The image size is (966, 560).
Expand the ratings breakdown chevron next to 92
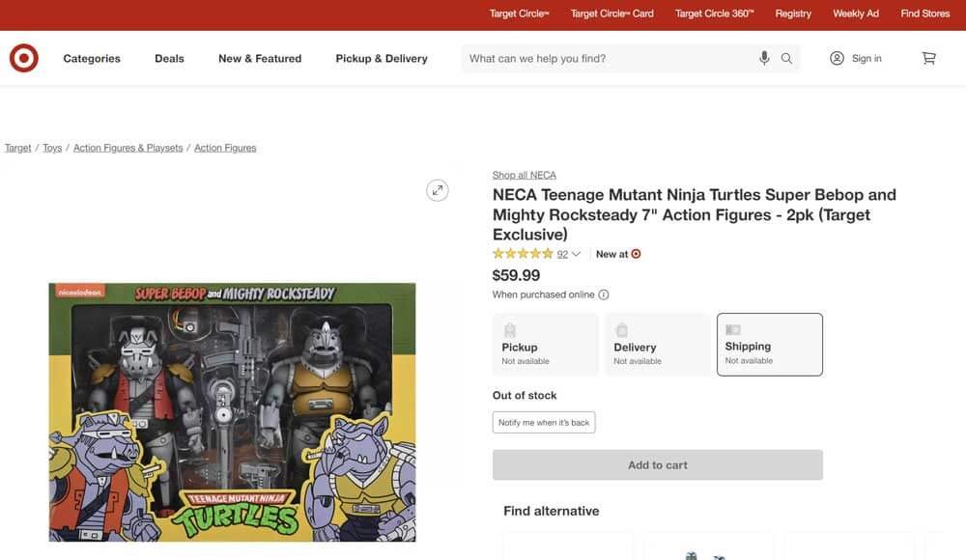(x=576, y=253)
